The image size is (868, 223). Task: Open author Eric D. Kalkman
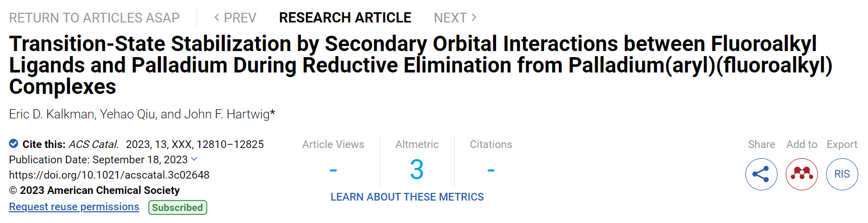coord(51,114)
